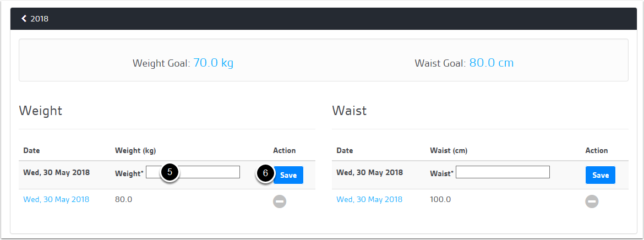644x240 pixels.
Task: Click into the Weight input field
Action: tap(193, 172)
